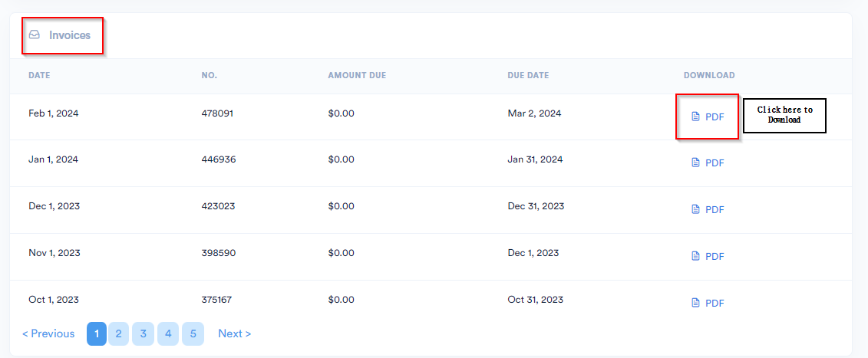The image size is (868, 358).
Task: Click PDF document icon for invoice 423023
Action: (696, 209)
